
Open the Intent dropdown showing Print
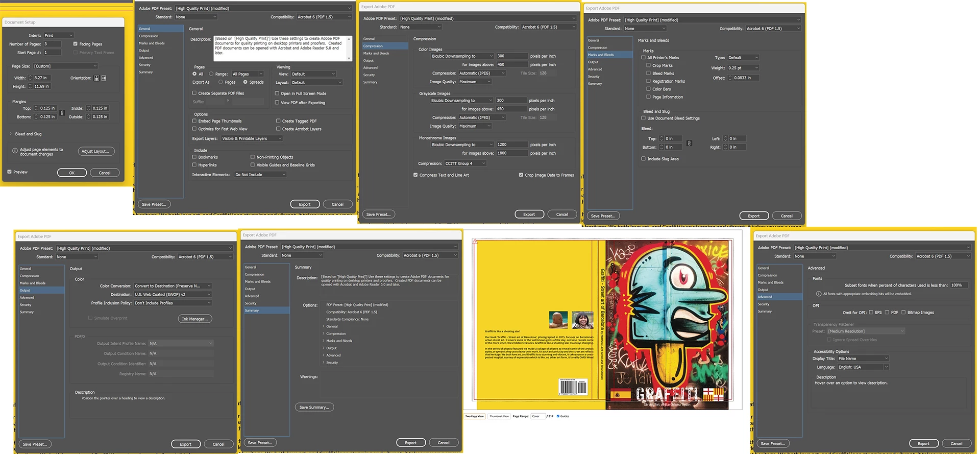59,35
